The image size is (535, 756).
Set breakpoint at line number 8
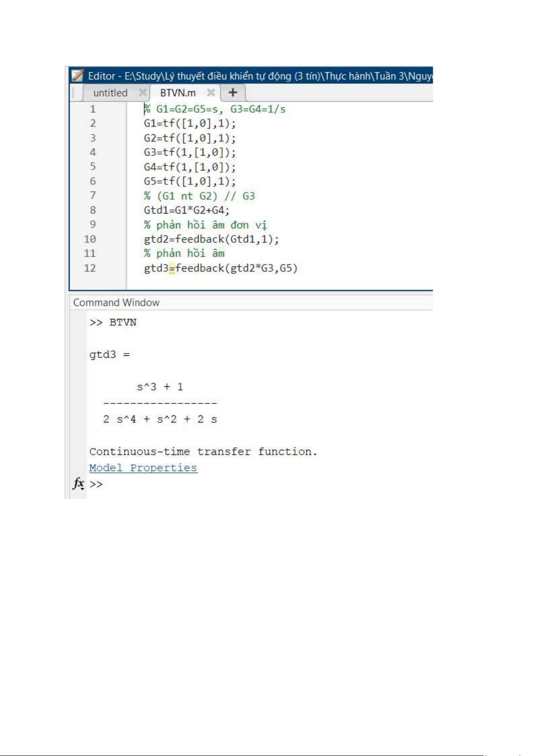pyautogui.click(x=93, y=210)
